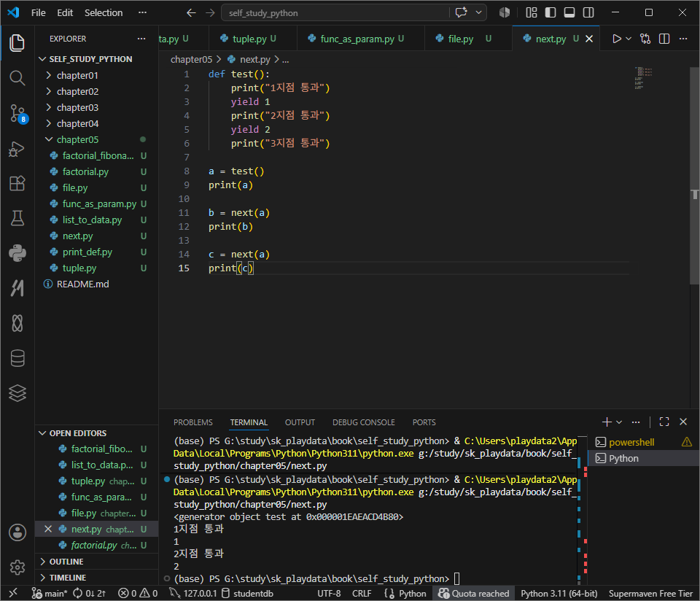Select the powershell terminal instance
The image size is (700, 601).
click(643, 442)
